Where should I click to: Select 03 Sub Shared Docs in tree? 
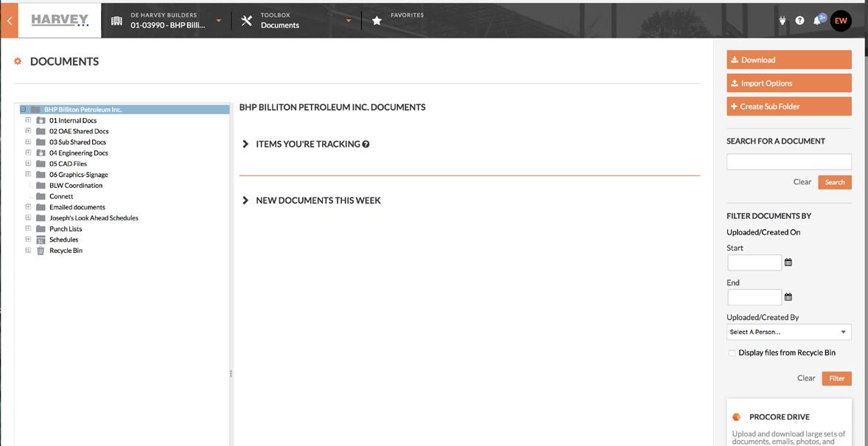pos(77,142)
